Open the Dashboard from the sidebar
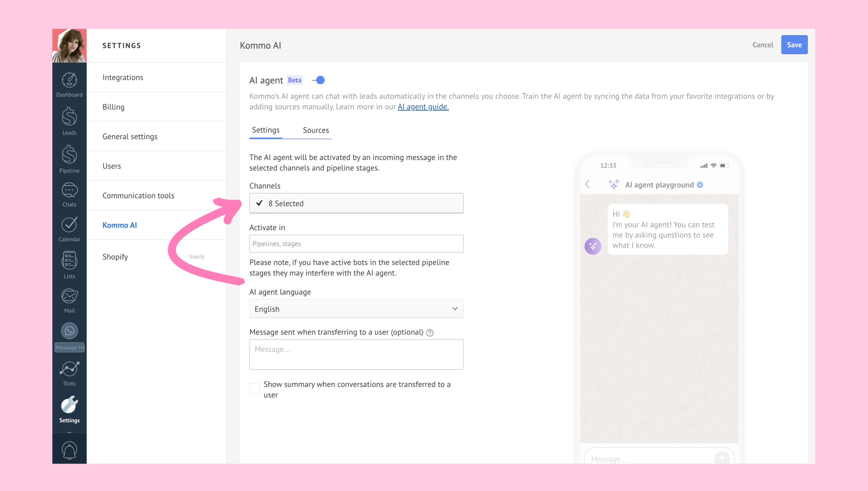This screenshot has width=868, height=491. pos(69,84)
